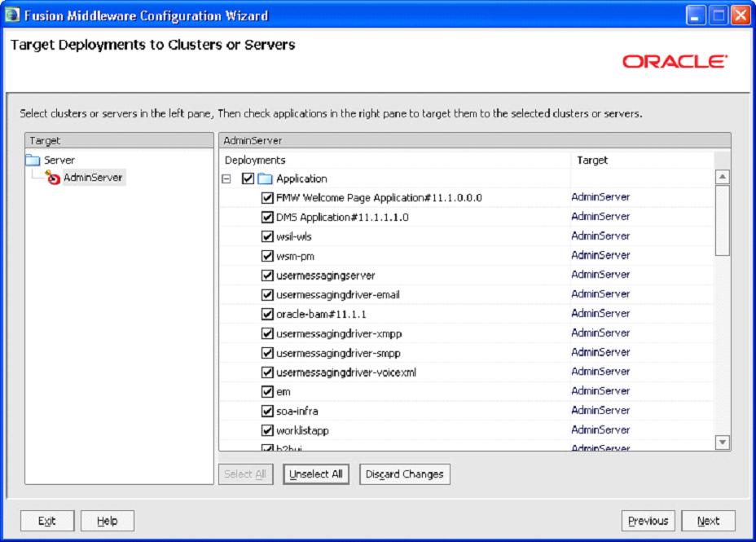
Task: Click the scrollbar down arrow
Action: (723, 442)
